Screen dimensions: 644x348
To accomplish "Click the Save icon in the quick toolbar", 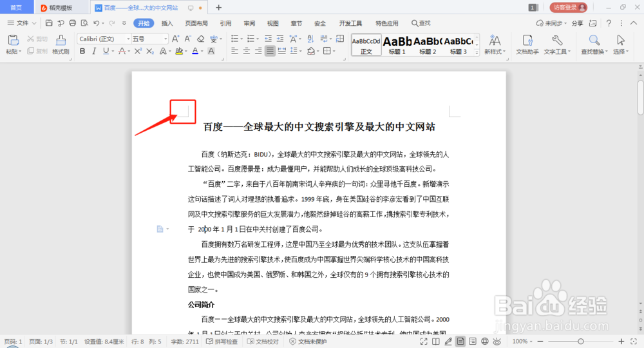I will [x=49, y=23].
